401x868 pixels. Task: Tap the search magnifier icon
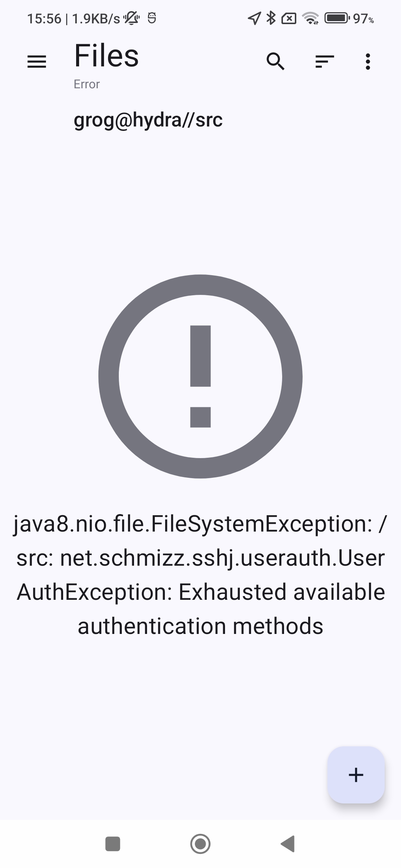[x=276, y=62]
